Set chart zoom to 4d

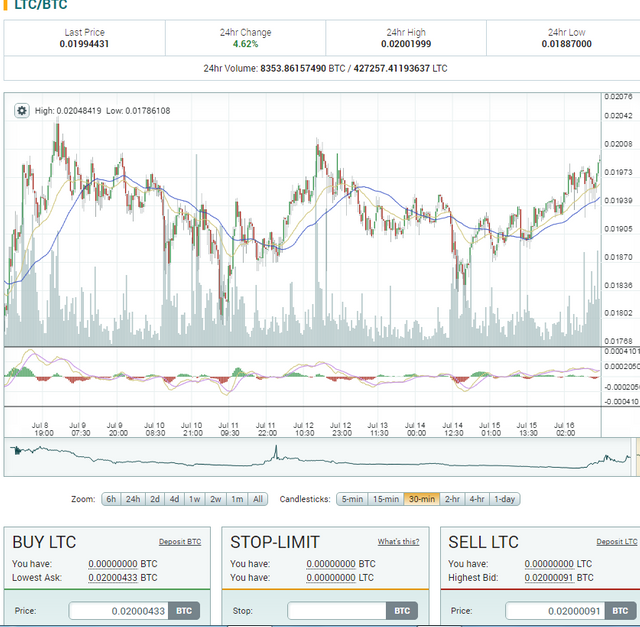coord(174,499)
